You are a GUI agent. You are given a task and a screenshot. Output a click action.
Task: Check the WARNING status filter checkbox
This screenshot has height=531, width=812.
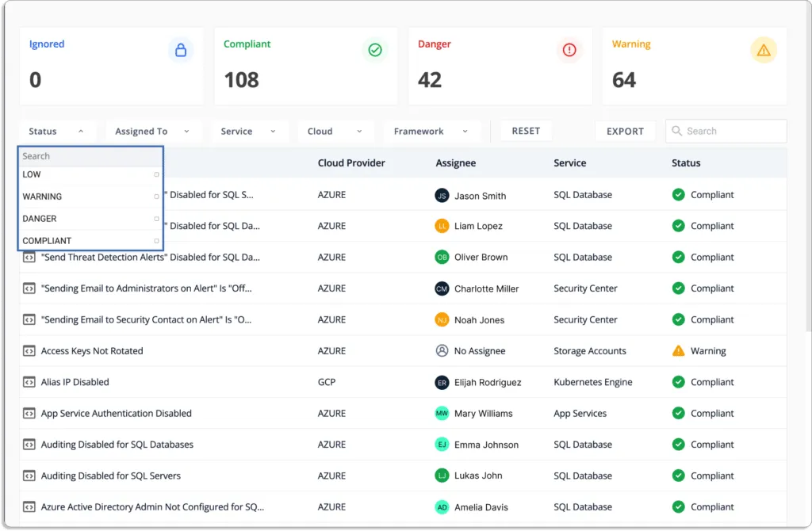156,197
